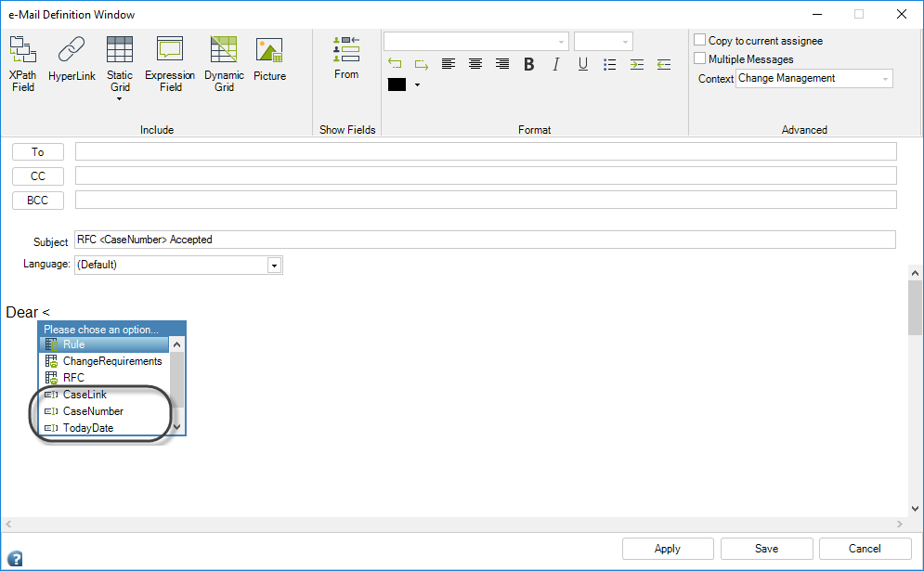This screenshot has width=924, height=571.
Task: Insert an XPath Field
Action: (x=23, y=64)
